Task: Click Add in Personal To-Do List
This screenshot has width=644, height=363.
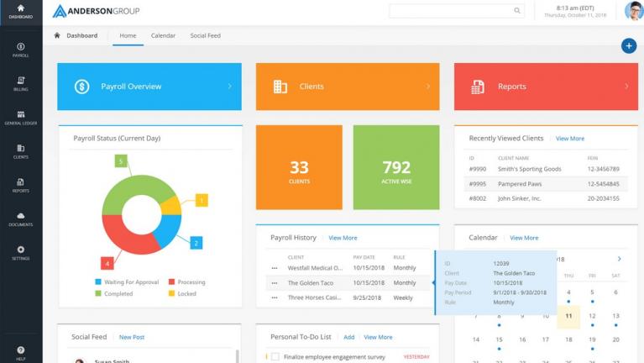Action: (x=349, y=337)
